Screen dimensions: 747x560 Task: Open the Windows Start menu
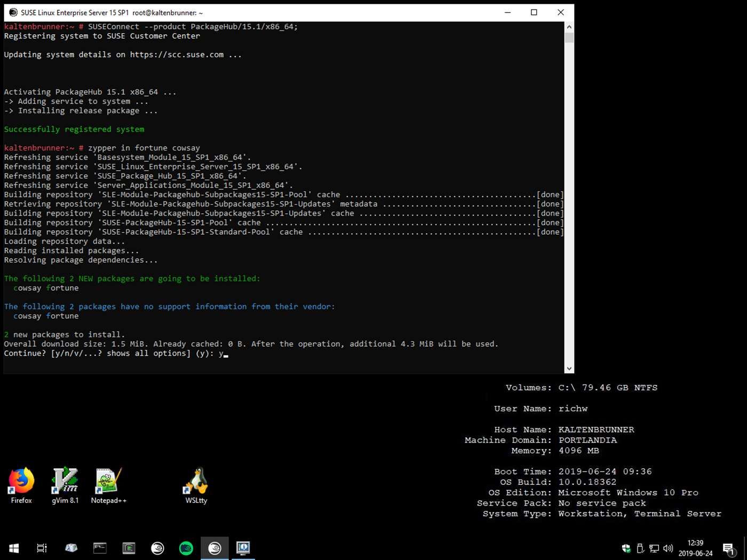(x=14, y=548)
